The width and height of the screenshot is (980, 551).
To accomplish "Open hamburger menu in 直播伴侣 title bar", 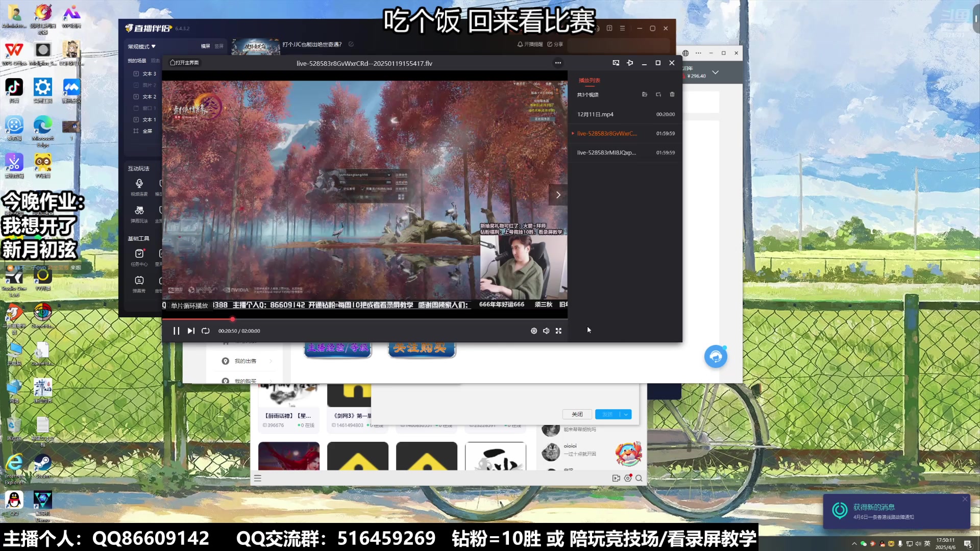I will (622, 28).
